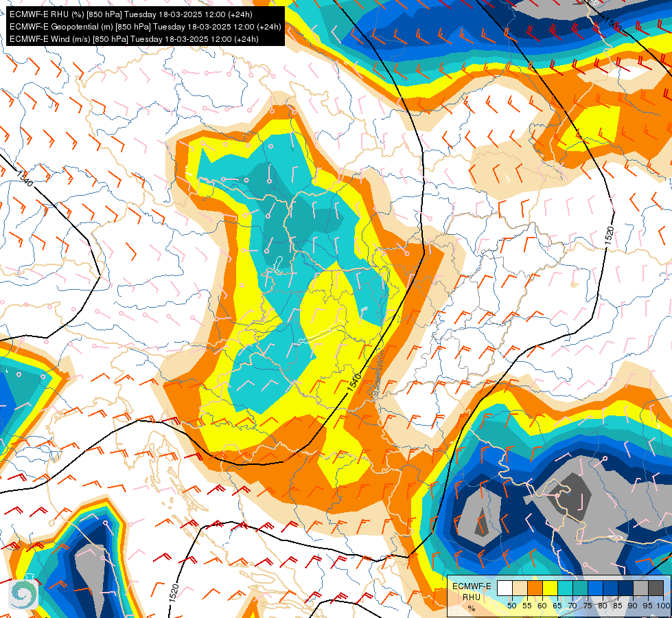Pick the medium blue 80–85 legend swatch
672x618 pixels.
611,588
